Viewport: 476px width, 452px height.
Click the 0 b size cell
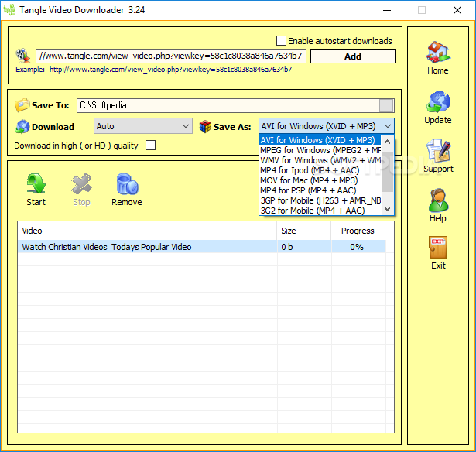pyautogui.click(x=304, y=247)
